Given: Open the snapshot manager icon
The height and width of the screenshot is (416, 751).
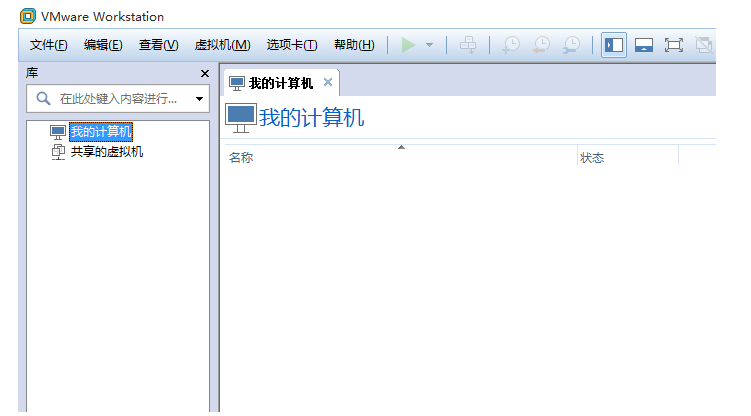Looking at the screenshot, I should point(571,45).
